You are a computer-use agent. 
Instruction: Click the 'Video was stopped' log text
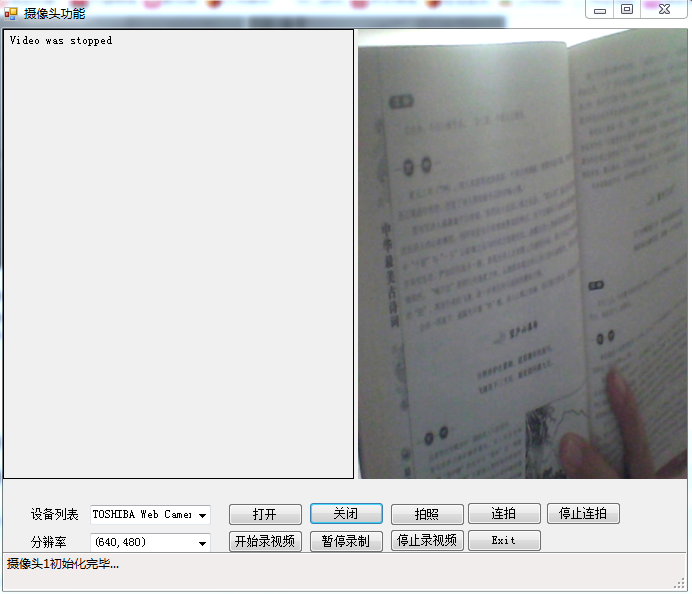(x=61, y=41)
